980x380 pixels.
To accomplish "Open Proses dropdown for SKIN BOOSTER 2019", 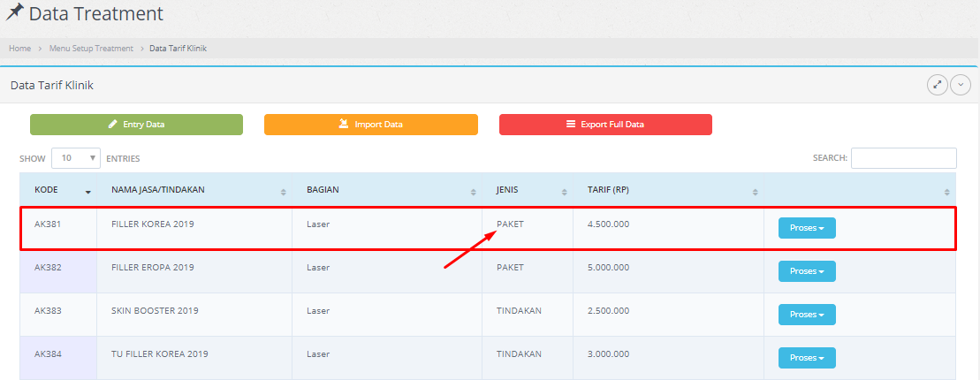I will 807,315.
